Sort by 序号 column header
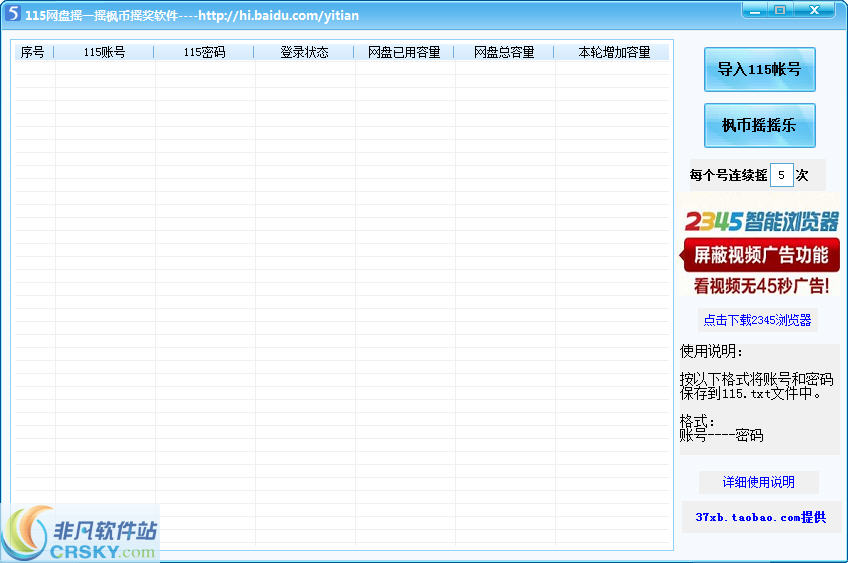 coord(32,52)
